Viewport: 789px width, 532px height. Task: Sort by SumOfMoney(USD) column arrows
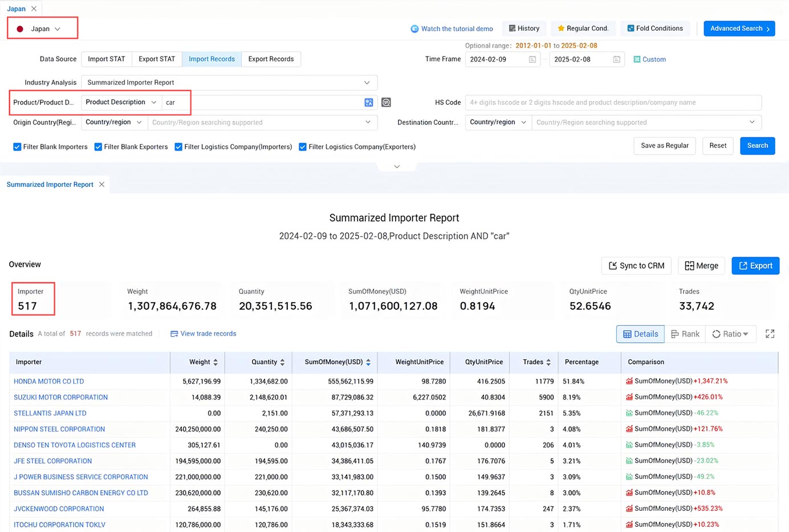pos(368,362)
